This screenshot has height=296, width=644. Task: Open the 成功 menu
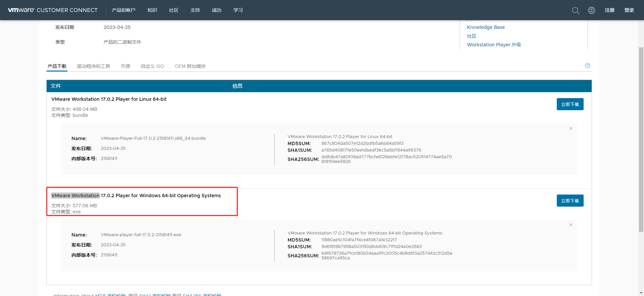(x=217, y=10)
